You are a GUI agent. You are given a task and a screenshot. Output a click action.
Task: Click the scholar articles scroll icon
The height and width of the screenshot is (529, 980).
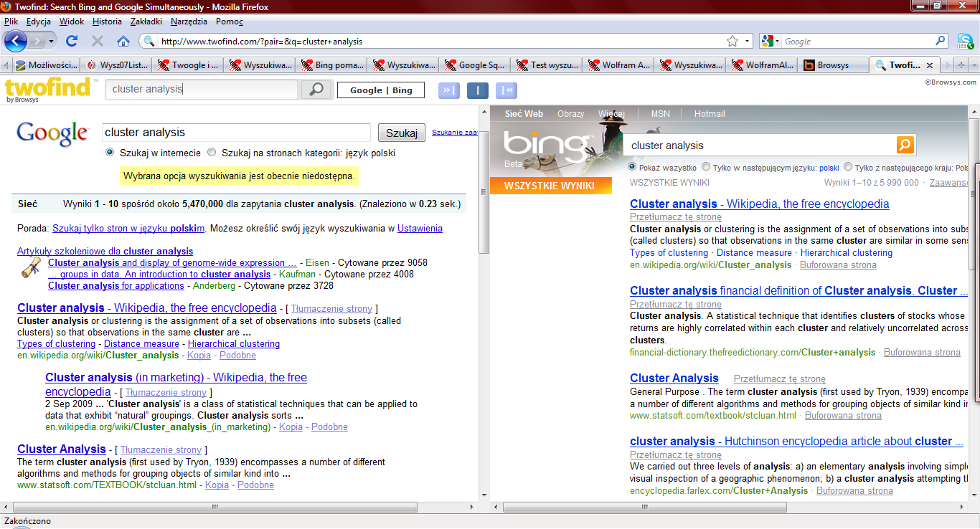pyautogui.click(x=31, y=268)
